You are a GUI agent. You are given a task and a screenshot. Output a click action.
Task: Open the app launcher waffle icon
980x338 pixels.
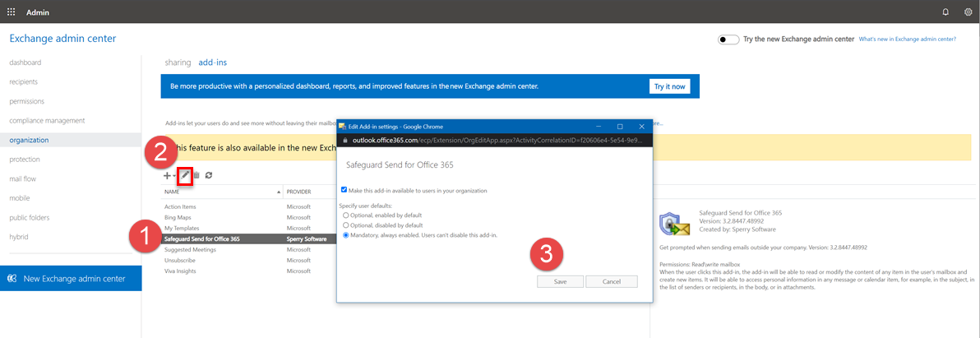tap(11, 12)
